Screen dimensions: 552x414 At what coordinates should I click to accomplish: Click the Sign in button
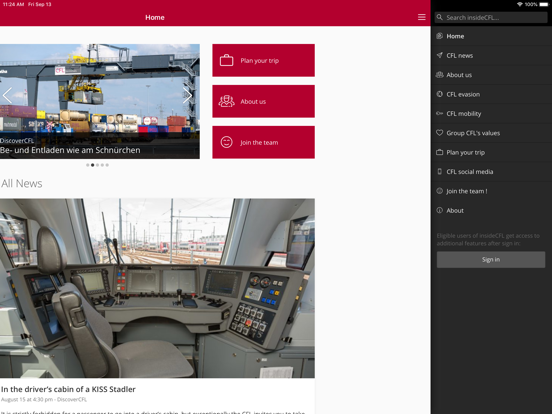click(x=491, y=259)
